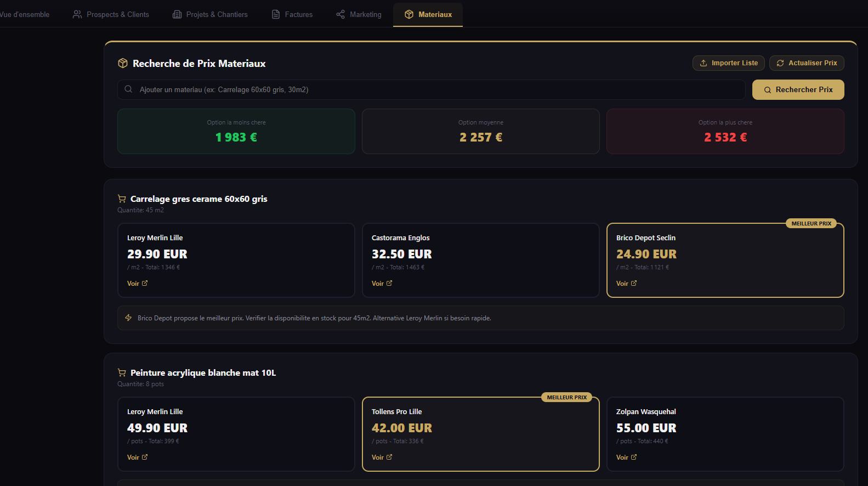Open the Marketing tab
This screenshot has width=868, height=486.
click(359, 14)
